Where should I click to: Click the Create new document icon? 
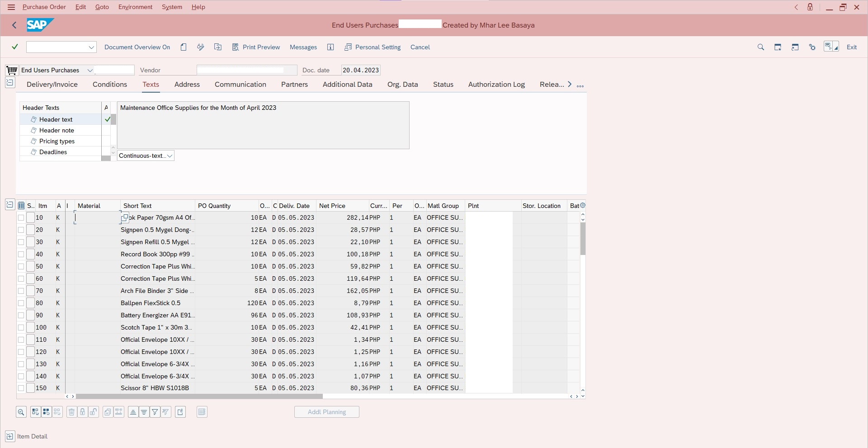pyautogui.click(x=184, y=47)
